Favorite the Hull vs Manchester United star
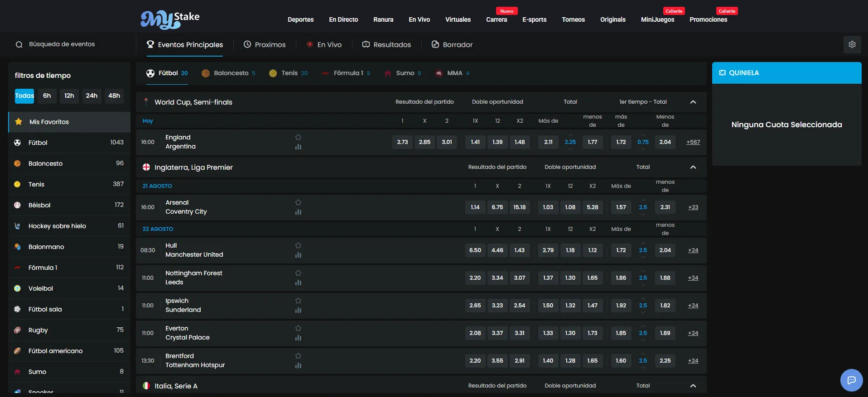This screenshot has height=397, width=868. point(298,245)
